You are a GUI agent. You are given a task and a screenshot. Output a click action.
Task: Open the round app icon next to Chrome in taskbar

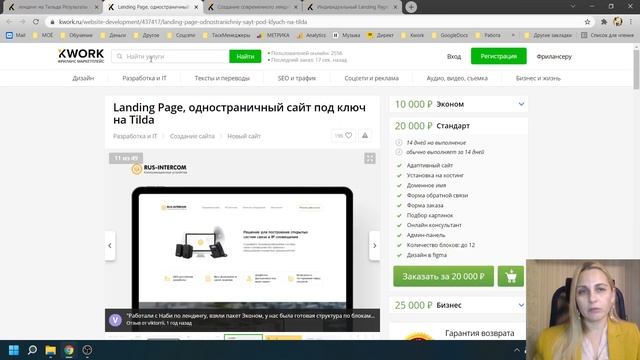(87, 350)
